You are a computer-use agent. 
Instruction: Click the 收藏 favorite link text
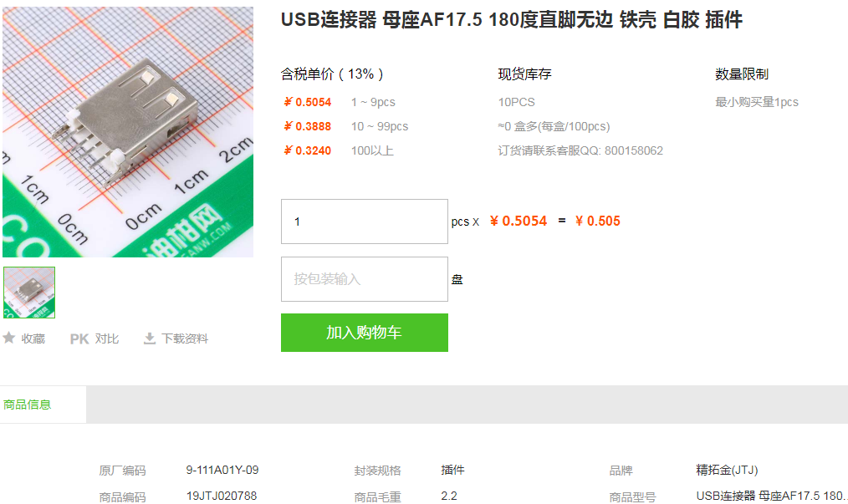click(x=33, y=339)
